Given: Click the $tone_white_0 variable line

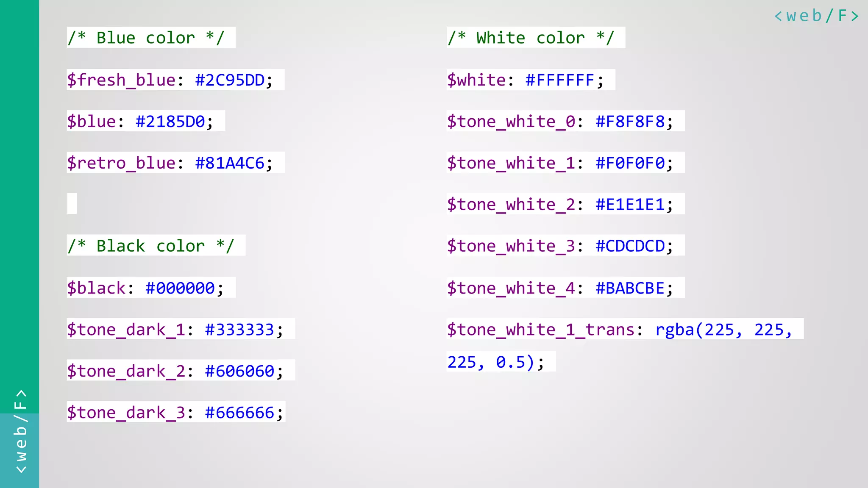Looking at the screenshot, I should tap(565, 122).
